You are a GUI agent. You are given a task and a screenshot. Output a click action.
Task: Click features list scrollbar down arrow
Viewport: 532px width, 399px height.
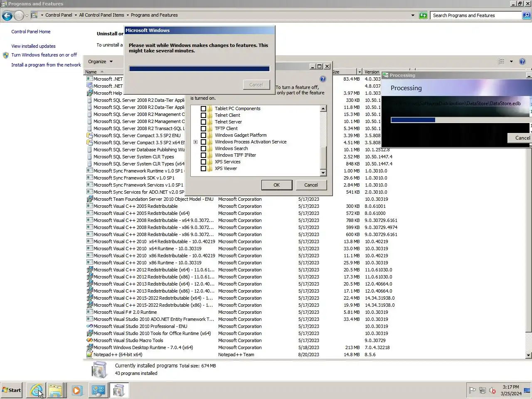323,172
